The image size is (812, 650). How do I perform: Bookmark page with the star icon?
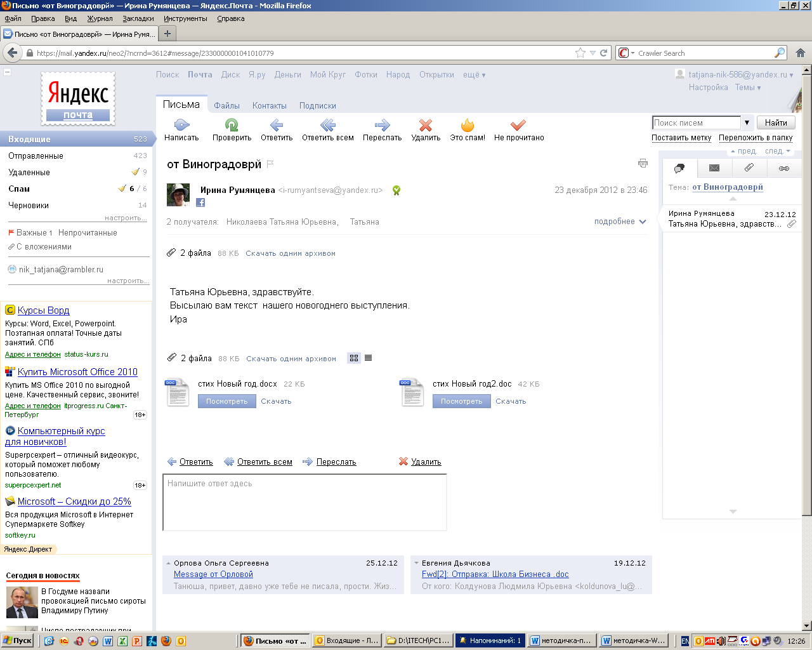pyautogui.click(x=580, y=53)
